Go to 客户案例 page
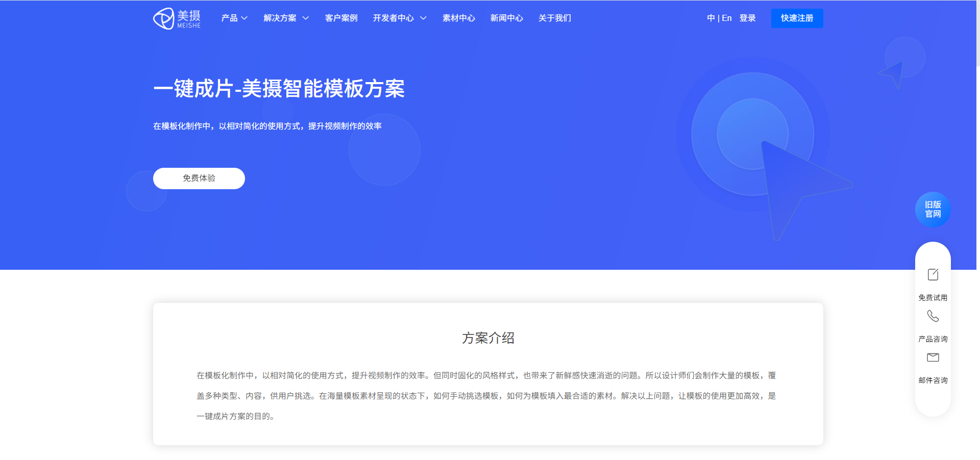 [341, 18]
